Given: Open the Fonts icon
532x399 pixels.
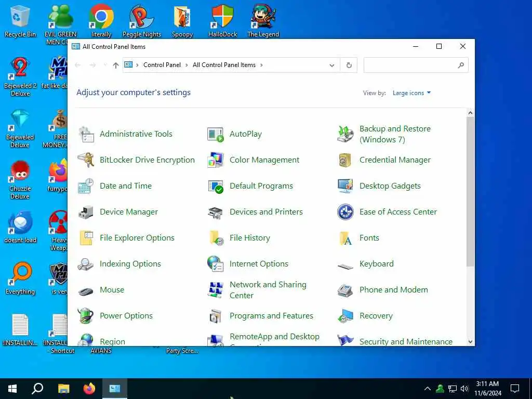Looking at the screenshot, I should coord(345,238).
